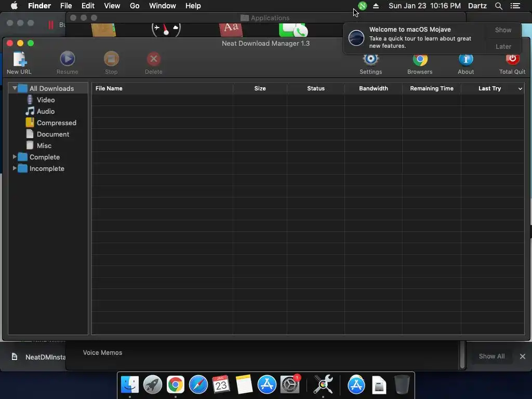Screen dimensions: 532x399
Task: Select the Video category in sidebar
Action: pos(46,100)
